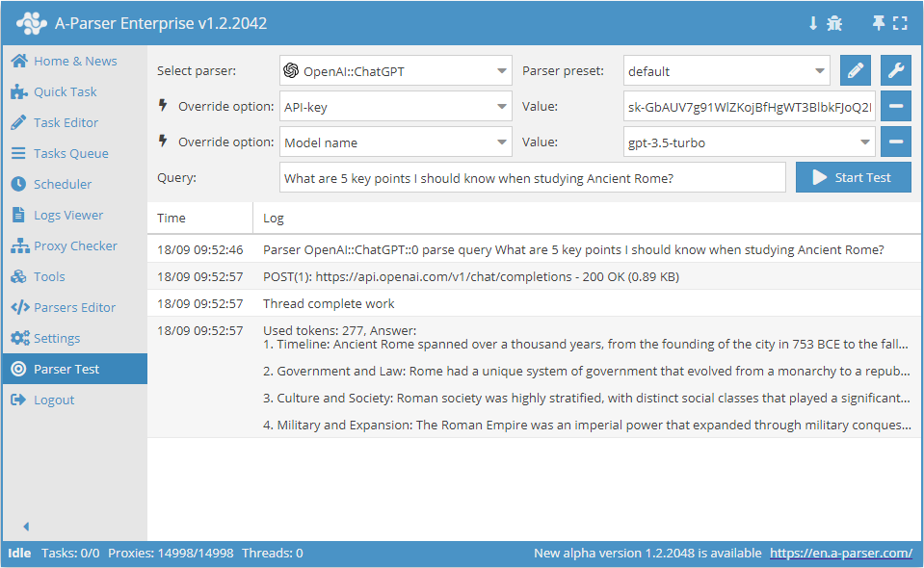Viewport: 924px width, 568px height.
Task: Click the download arrow icon in the title bar
Action: (x=812, y=22)
